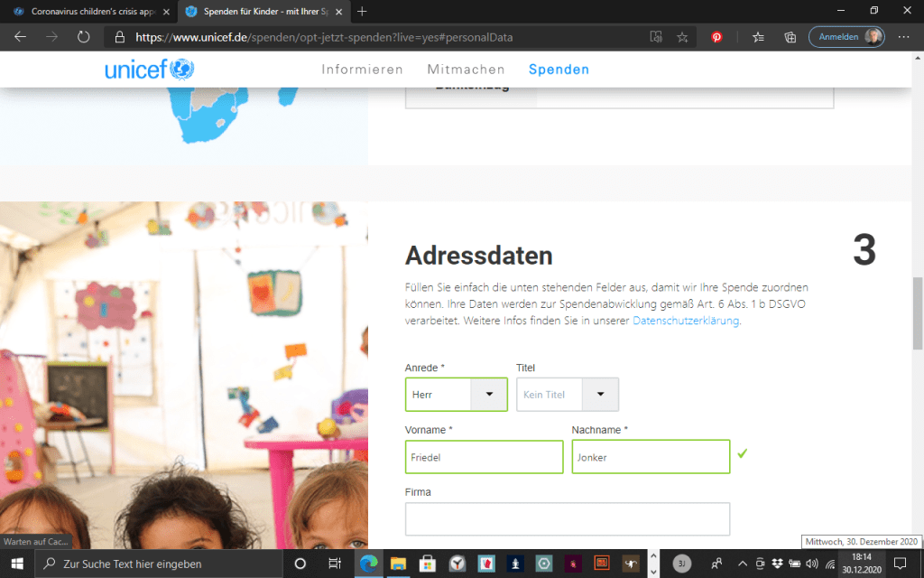Open the favorites list icon
Image resolution: width=924 pixels, height=578 pixels.
click(x=758, y=37)
